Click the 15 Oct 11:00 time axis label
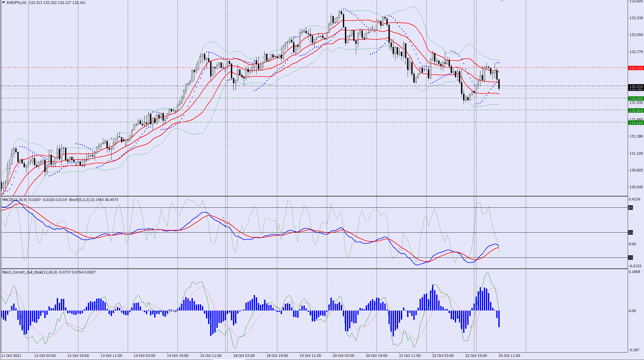 [211, 356]
